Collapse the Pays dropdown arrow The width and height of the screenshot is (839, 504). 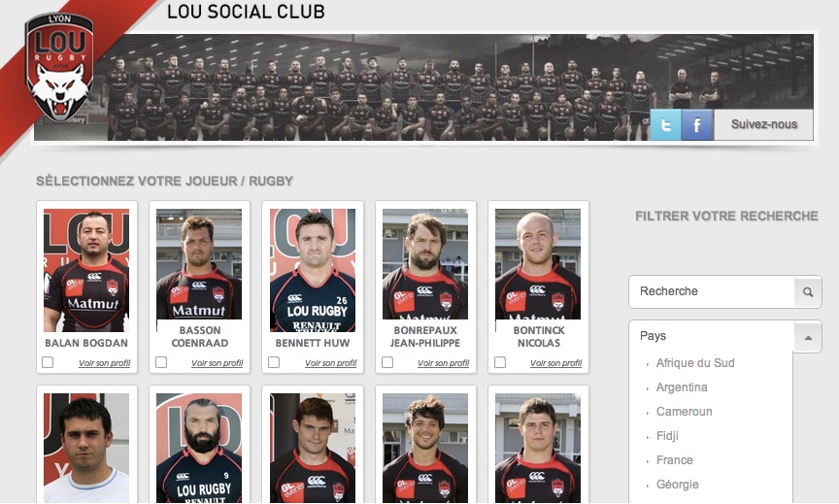pyautogui.click(x=808, y=337)
